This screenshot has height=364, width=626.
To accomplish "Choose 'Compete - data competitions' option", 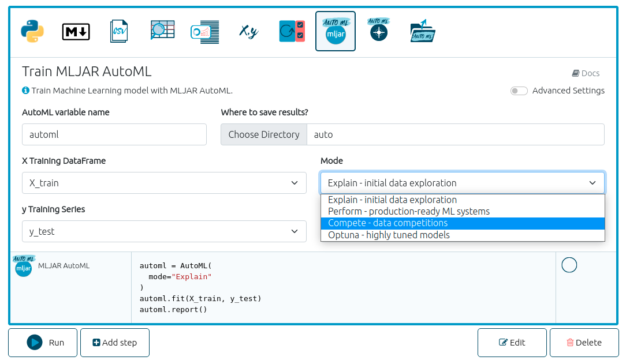I will click(463, 223).
